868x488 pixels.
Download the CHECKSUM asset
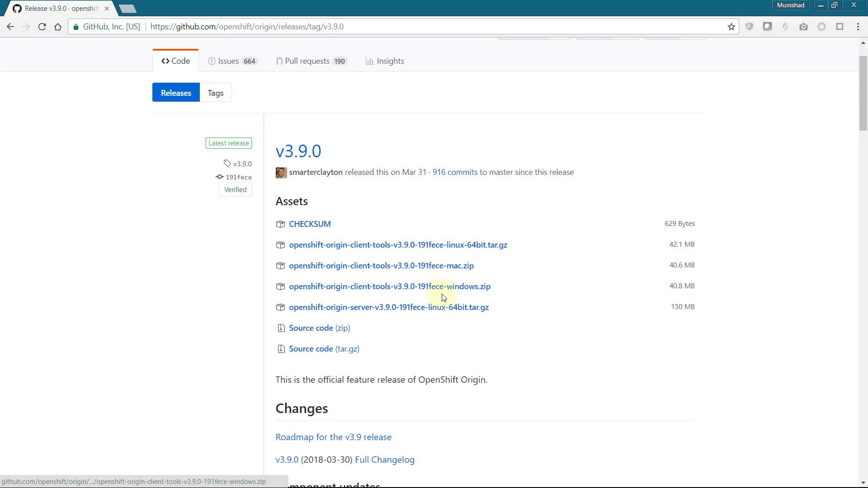[310, 224]
